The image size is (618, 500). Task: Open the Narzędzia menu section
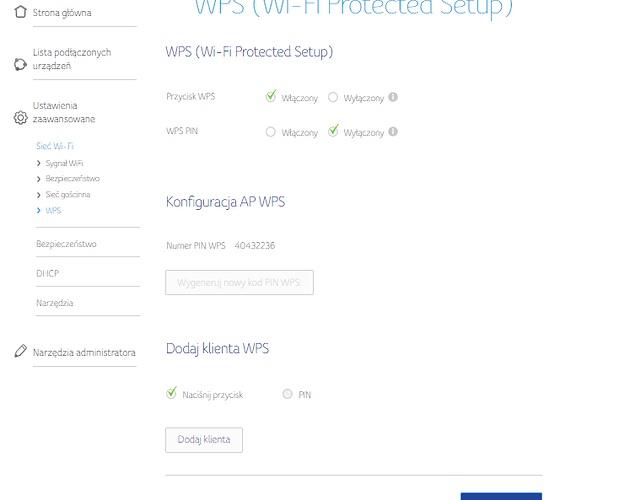(55, 303)
